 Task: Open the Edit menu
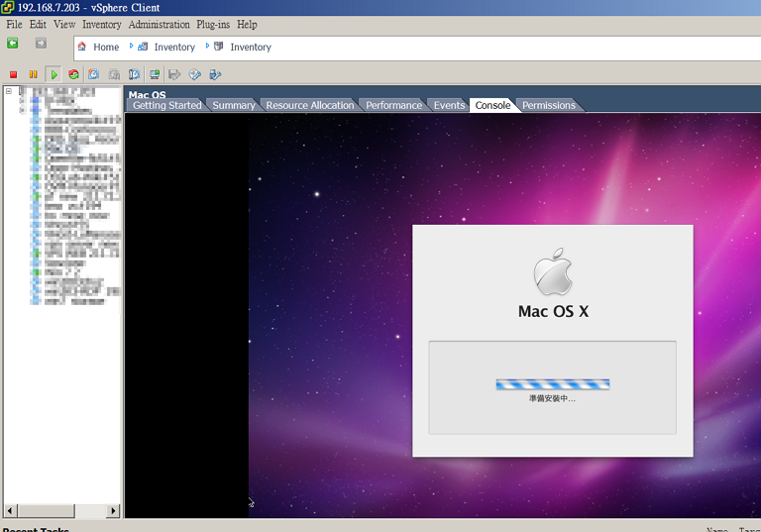tap(38, 24)
